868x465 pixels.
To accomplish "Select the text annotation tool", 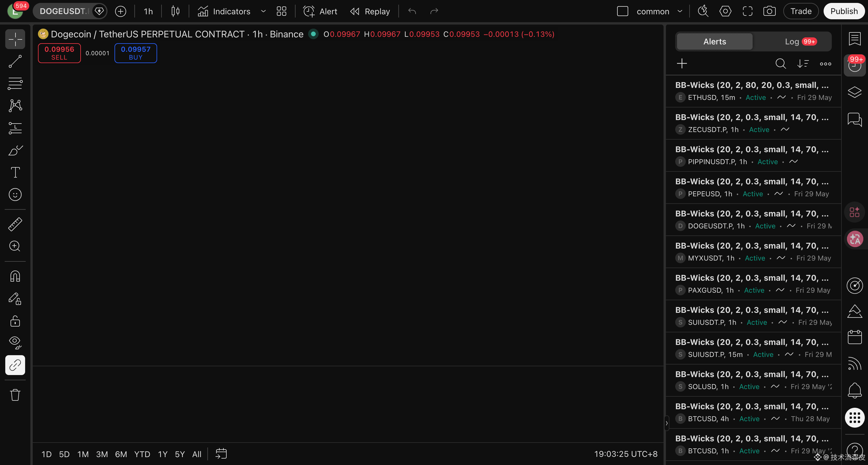I will point(15,173).
